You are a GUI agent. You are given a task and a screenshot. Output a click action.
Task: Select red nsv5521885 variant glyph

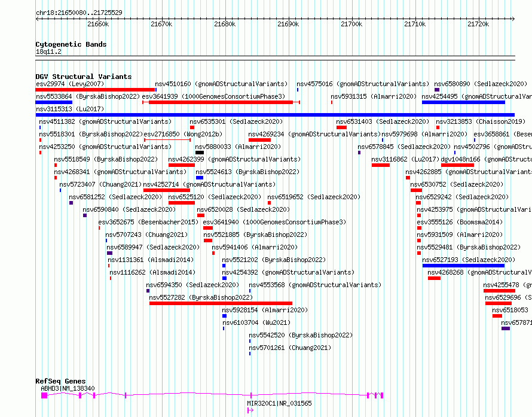point(208,241)
